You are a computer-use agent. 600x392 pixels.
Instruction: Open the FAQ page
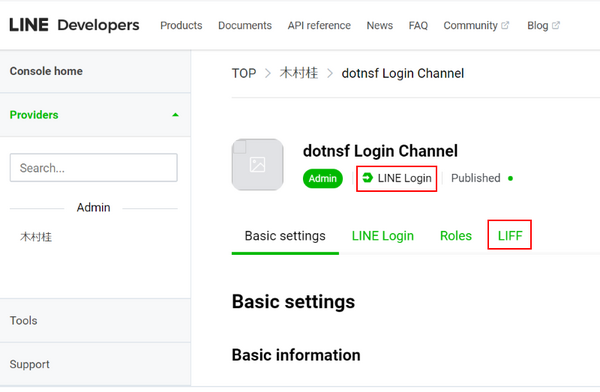tap(418, 25)
